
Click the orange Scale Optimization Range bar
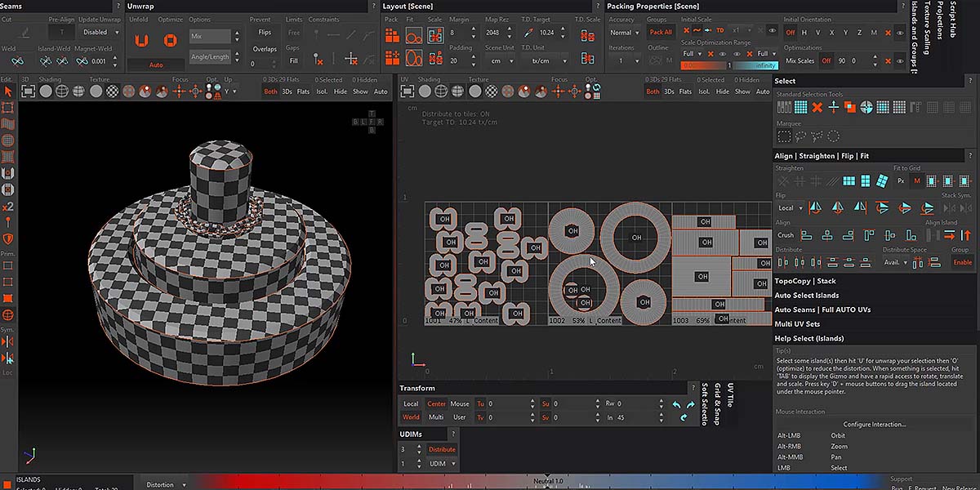coord(705,65)
